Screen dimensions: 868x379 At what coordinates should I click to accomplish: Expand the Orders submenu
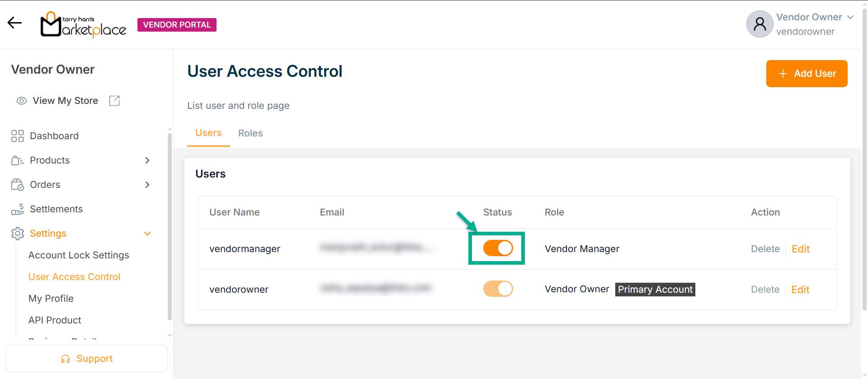[147, 185]
